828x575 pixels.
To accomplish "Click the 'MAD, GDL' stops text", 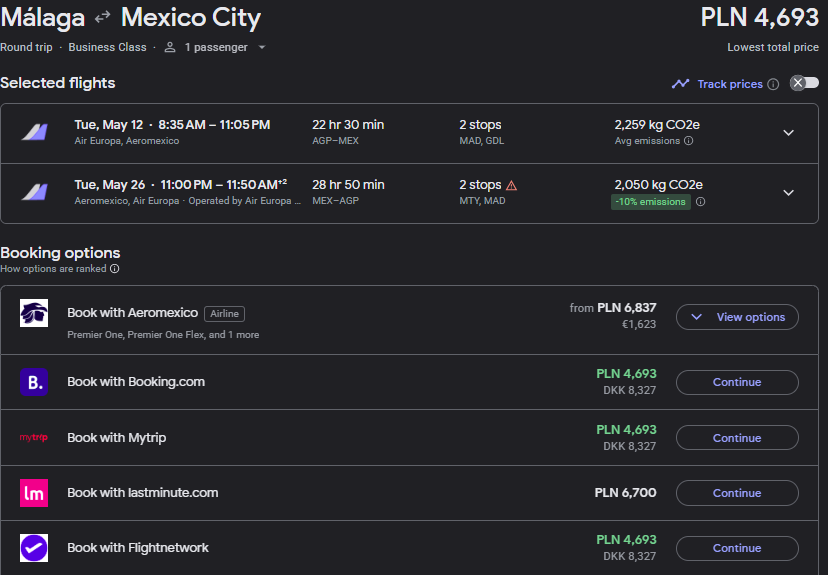I will [482, 141].
